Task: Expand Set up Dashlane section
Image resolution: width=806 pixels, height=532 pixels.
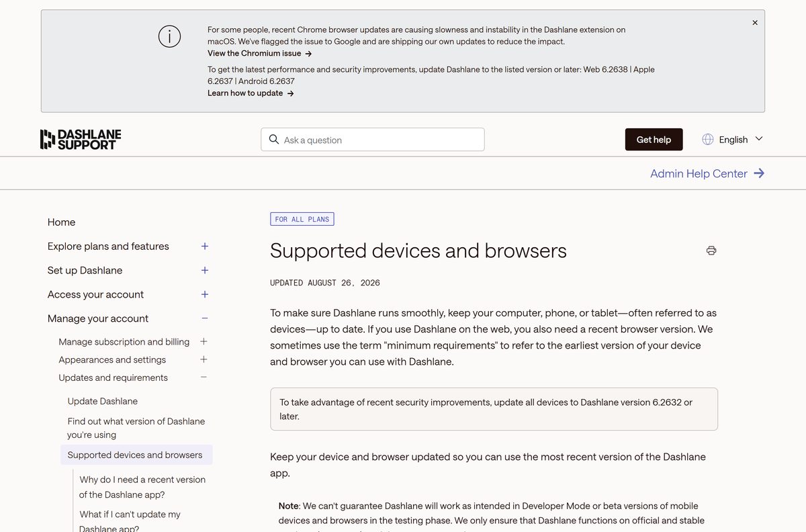Action: tap(205, 271)
